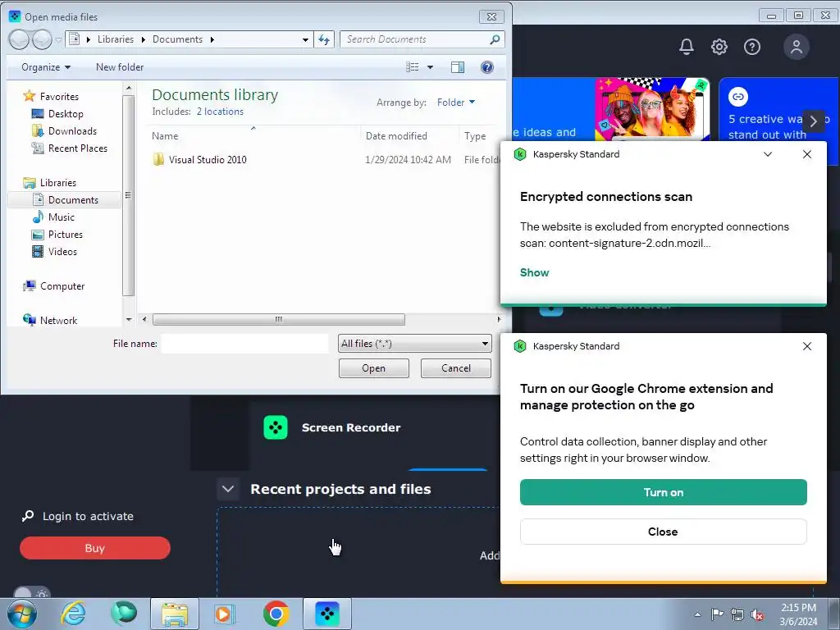
Task: Click New folder in toolbar
Action: click(120, 67)
